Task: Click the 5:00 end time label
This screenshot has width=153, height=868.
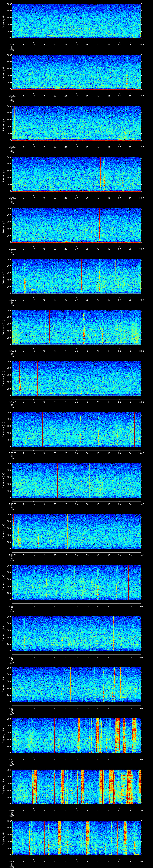Action: pyautogui.click(x=141, y=198)
